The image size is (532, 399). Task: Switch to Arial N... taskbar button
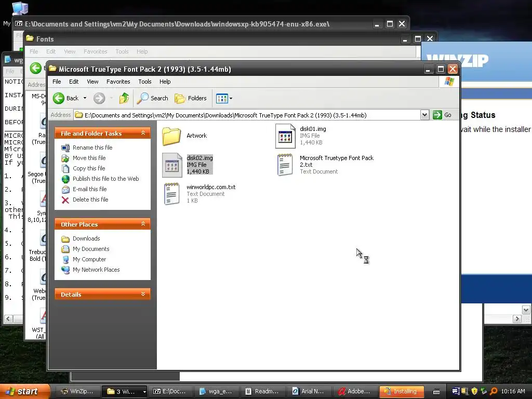(308, 391)
